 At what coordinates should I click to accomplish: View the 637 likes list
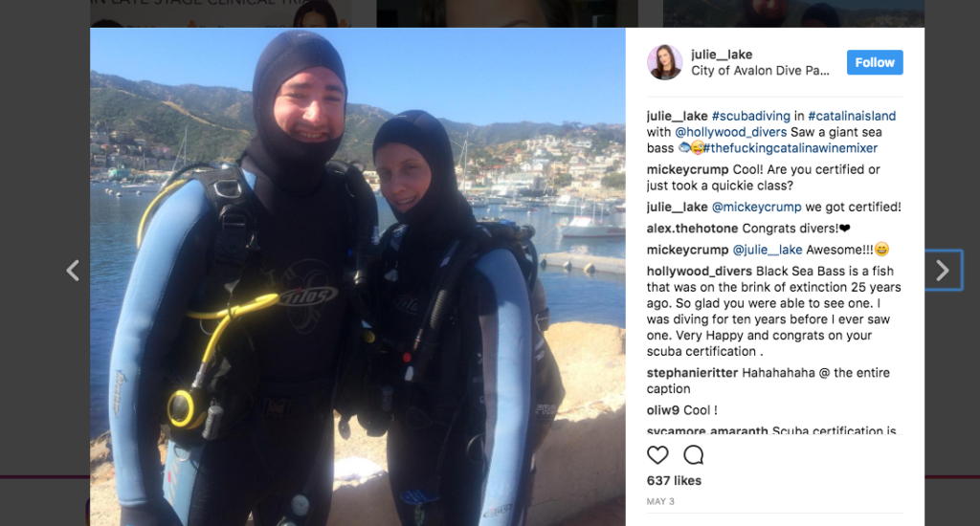[674, 480]
